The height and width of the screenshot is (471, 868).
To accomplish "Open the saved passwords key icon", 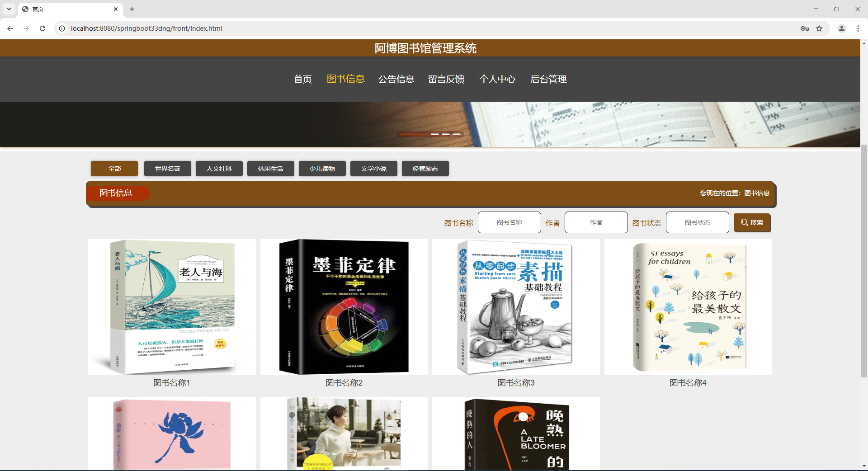I will point(805,28).
